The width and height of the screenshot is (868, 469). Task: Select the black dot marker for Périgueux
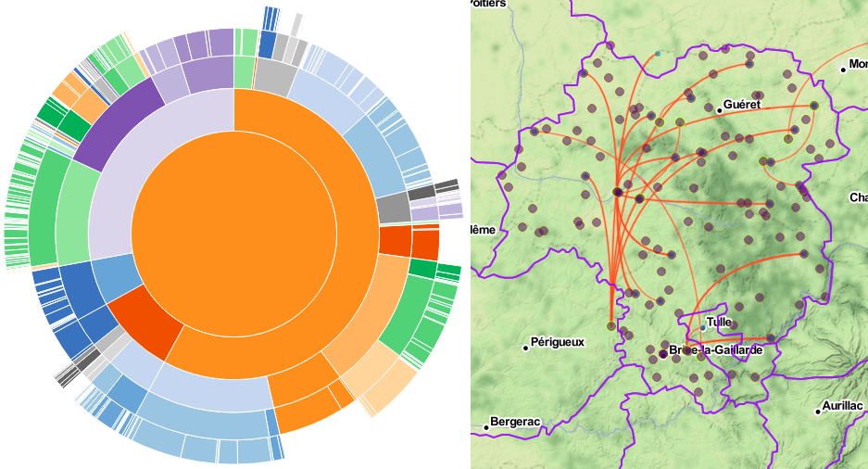525,348
